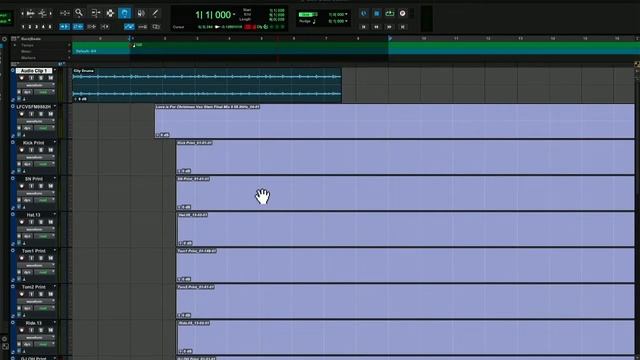640x360 pixels.
Task: Select the Pencil tool
Action: coord(155,13)
